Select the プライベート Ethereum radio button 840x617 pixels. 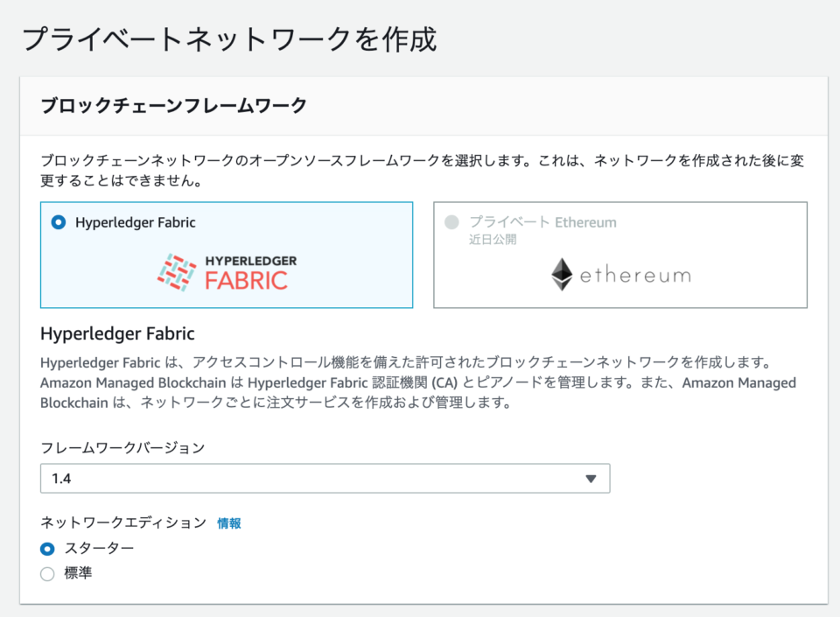[452, 222]
